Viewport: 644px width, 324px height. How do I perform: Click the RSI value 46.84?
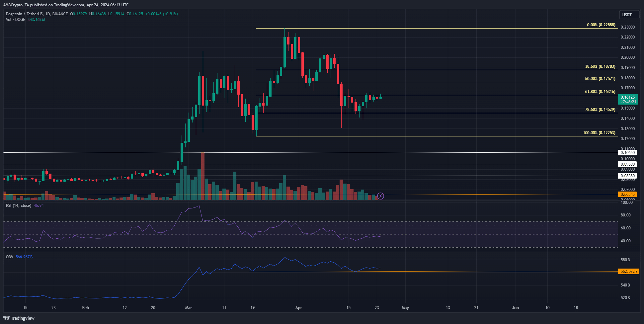(39, 205)
